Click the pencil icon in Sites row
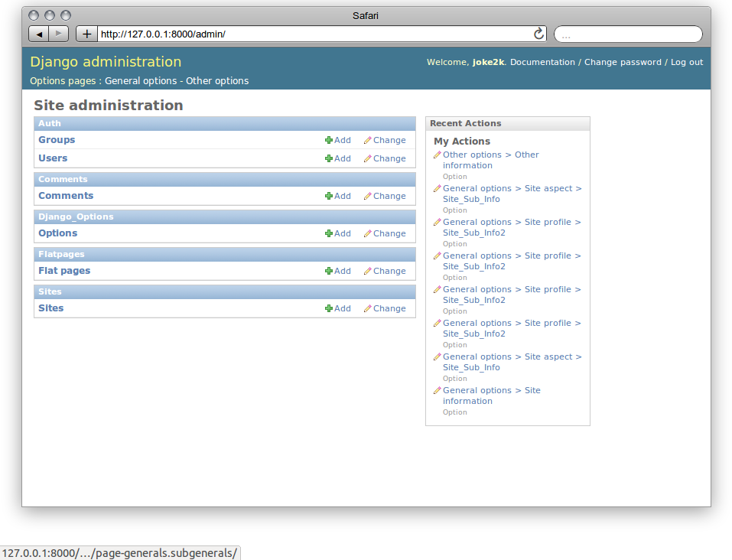The height and width of the screenshot is (560, 732). pyautogui.click(x=368, y=308)
